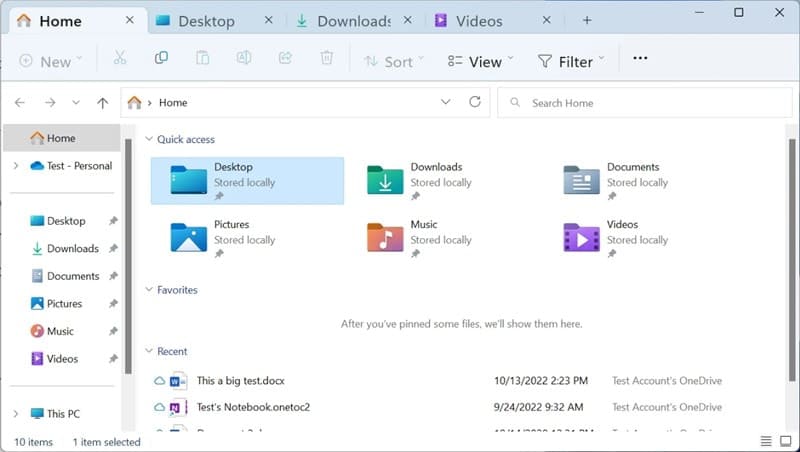Switch to large thumbnails view in status bar
Viewport: 800px width, 452px height.
tap(786, 441)
